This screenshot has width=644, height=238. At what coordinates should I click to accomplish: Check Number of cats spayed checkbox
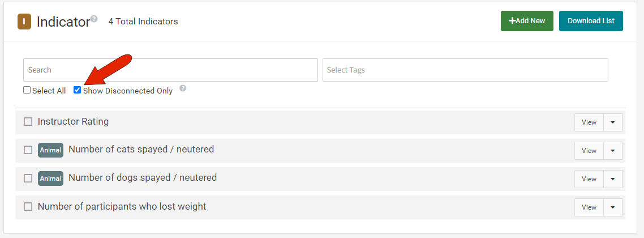[x=28, y=150]
